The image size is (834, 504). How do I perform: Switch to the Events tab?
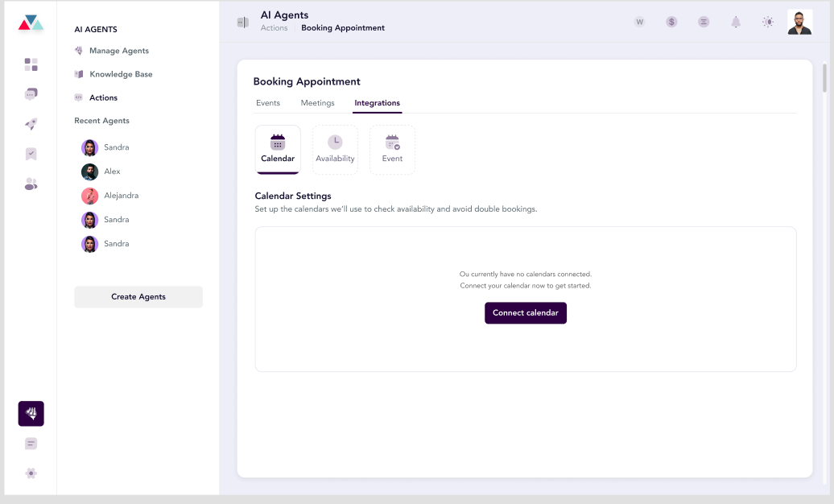tap(267, 103)
